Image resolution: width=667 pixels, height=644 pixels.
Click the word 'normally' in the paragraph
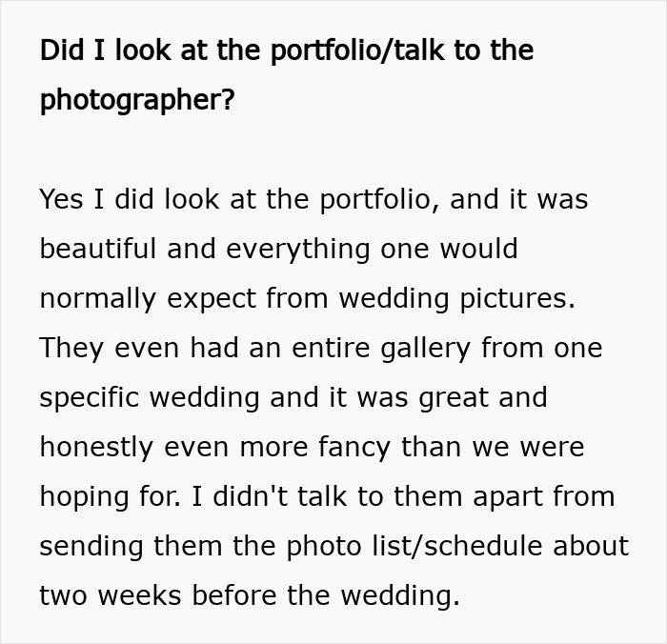[98, 299]
